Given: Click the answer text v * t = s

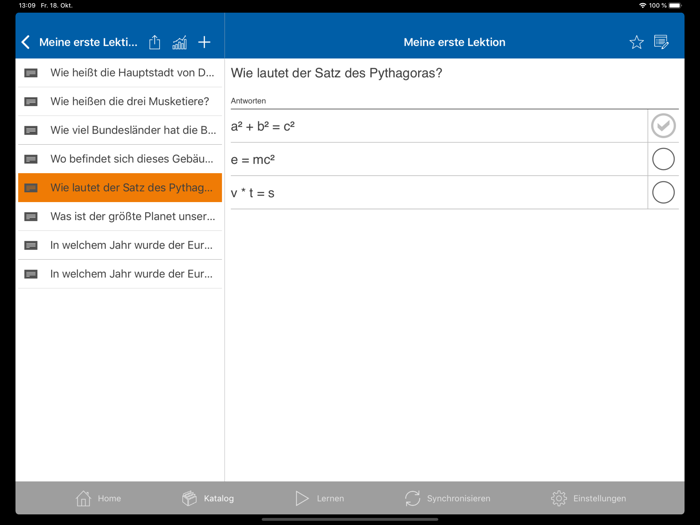Looking at the screenshot, I should click(252, 193).
